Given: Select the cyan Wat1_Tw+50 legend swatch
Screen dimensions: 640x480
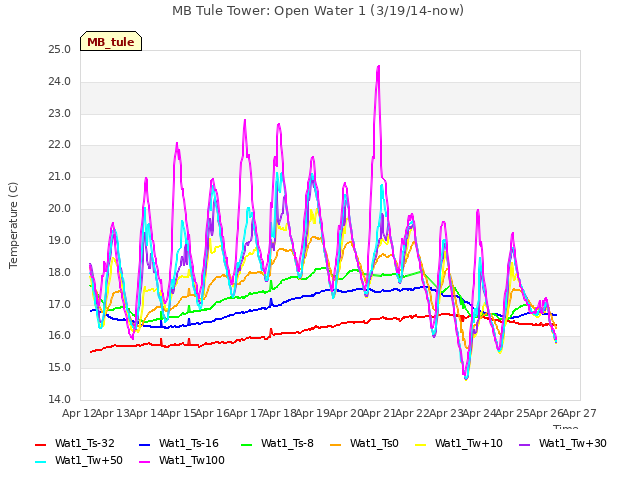Looking at the screenshot, I should tap(40, 462).
